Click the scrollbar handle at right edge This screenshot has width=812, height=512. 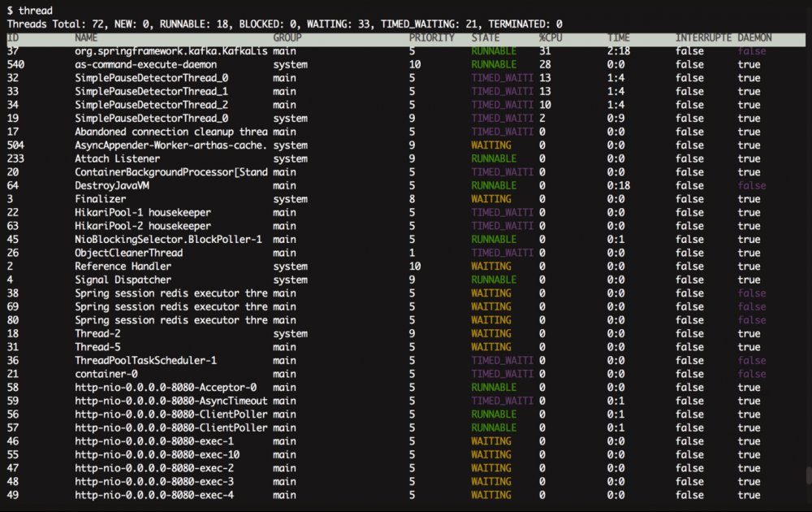click(808, 476)
